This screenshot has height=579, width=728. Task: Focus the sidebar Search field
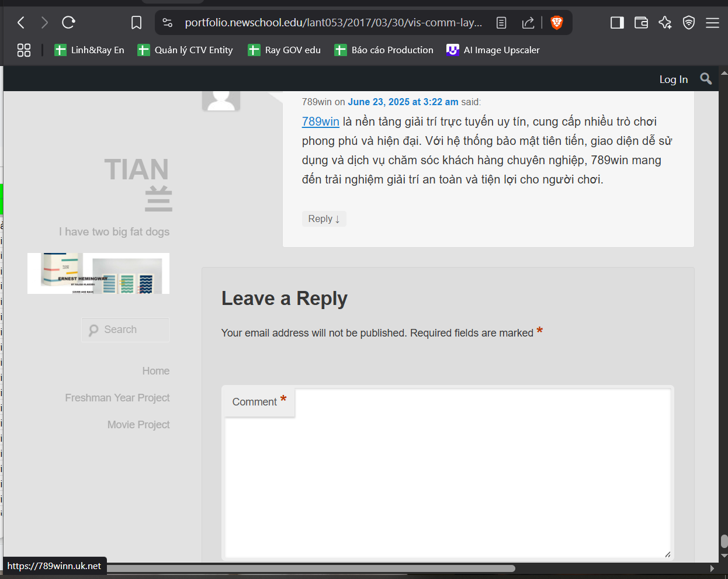pyautogui.click(x=126, y=330)
